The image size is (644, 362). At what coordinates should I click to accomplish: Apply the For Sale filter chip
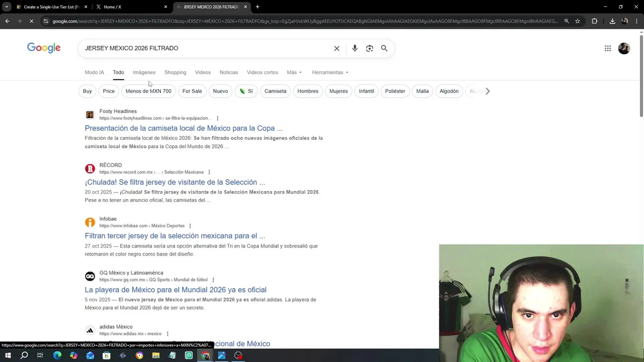(x=192, y=91)
